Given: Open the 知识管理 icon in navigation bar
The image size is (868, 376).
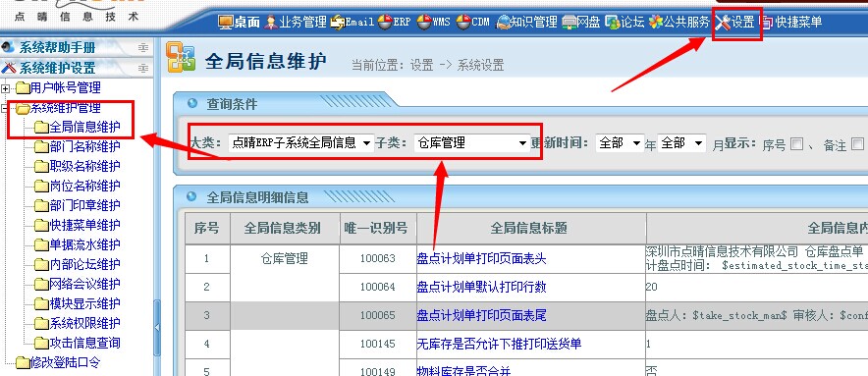Looking at the screenshot, I should pyautogui.click(x=503, y=23).
